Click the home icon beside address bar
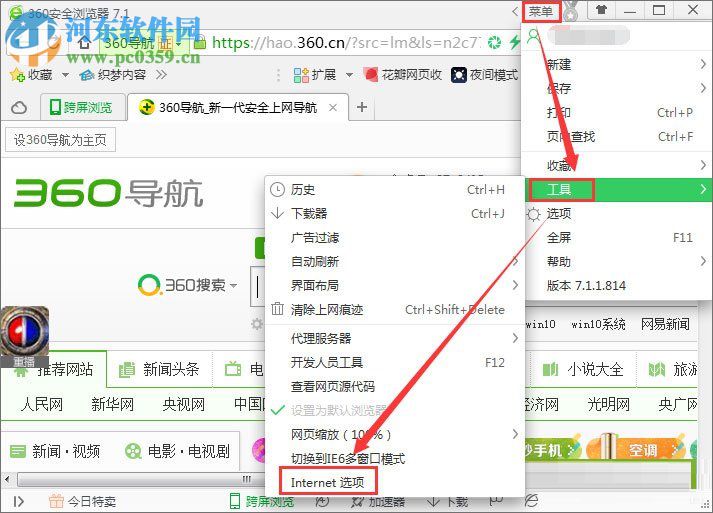This screenshot has width=713, height=513. 84,44
